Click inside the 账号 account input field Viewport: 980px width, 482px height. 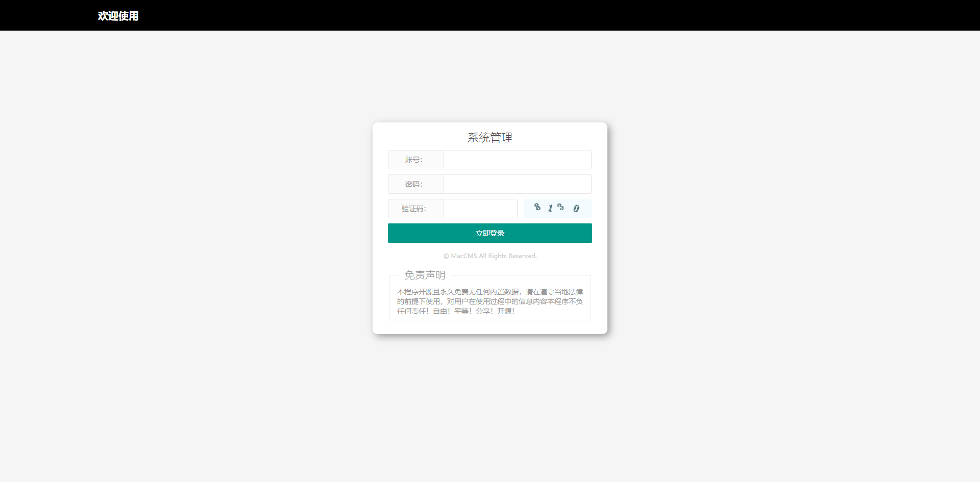517,159
